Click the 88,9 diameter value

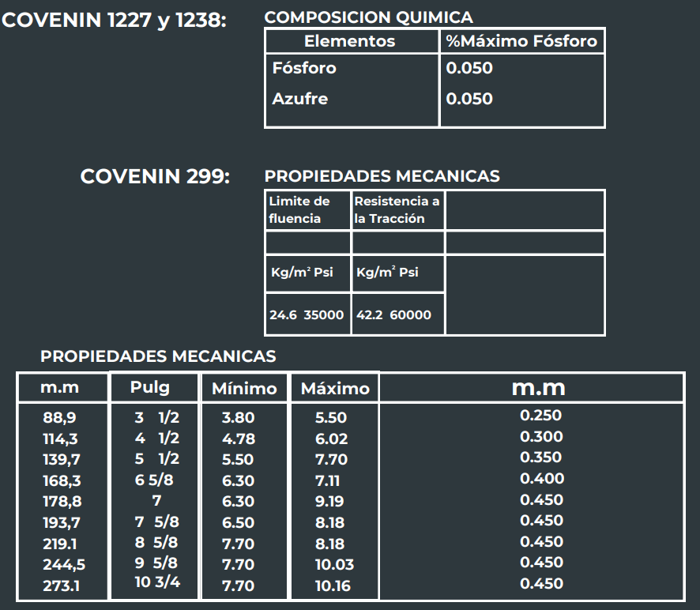click(x=60, y=418)
